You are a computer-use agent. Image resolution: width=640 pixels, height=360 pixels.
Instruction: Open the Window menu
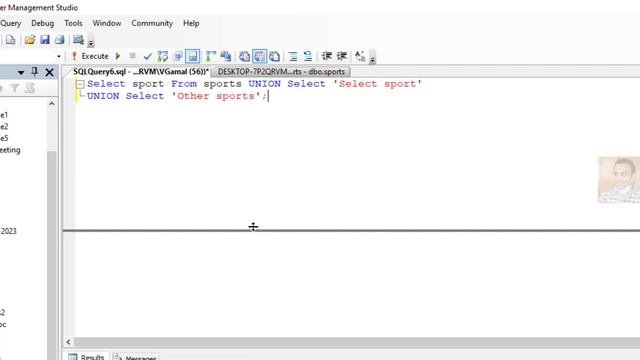pyautogui.click(x=107, y=24)
